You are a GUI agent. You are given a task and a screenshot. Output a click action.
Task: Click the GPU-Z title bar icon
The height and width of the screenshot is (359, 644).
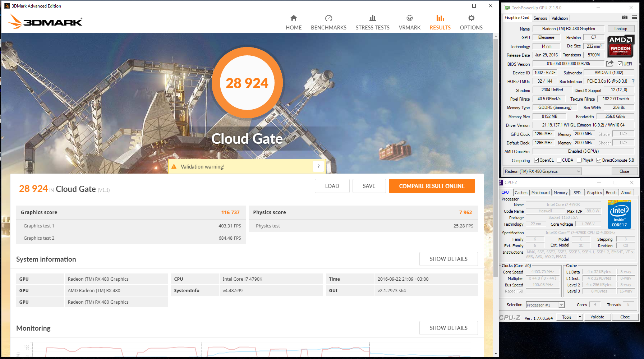click(507, 8)
